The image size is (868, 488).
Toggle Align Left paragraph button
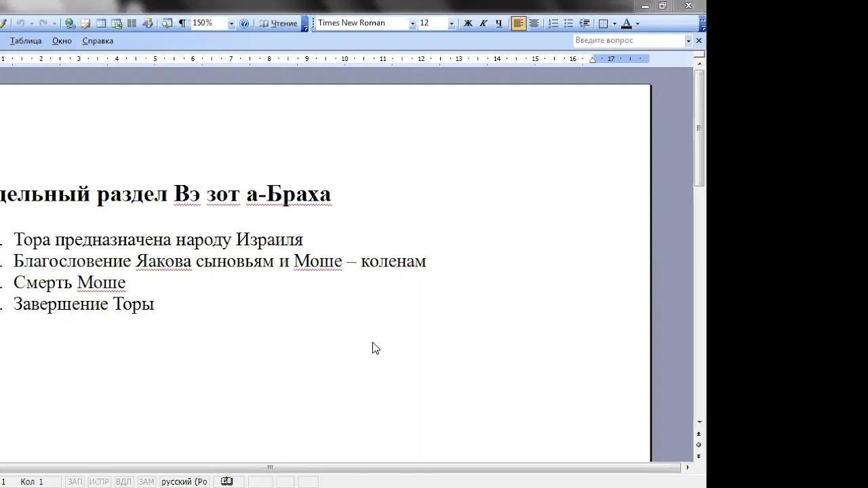[x=519, y=23]
